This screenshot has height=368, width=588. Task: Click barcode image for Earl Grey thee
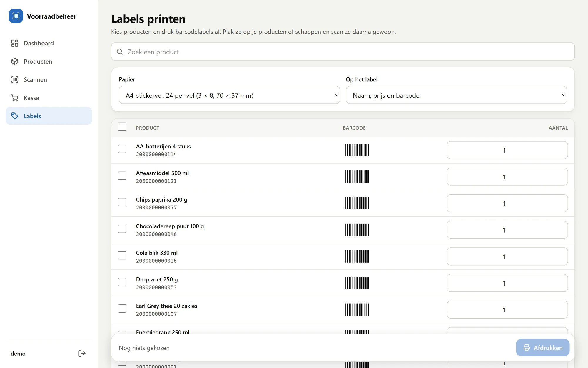(357, 309)
